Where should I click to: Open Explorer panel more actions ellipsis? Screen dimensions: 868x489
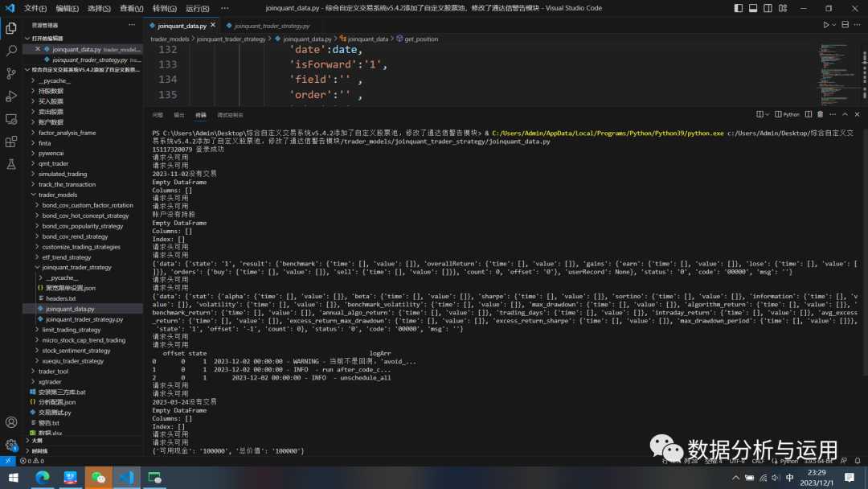click(132, 25)
